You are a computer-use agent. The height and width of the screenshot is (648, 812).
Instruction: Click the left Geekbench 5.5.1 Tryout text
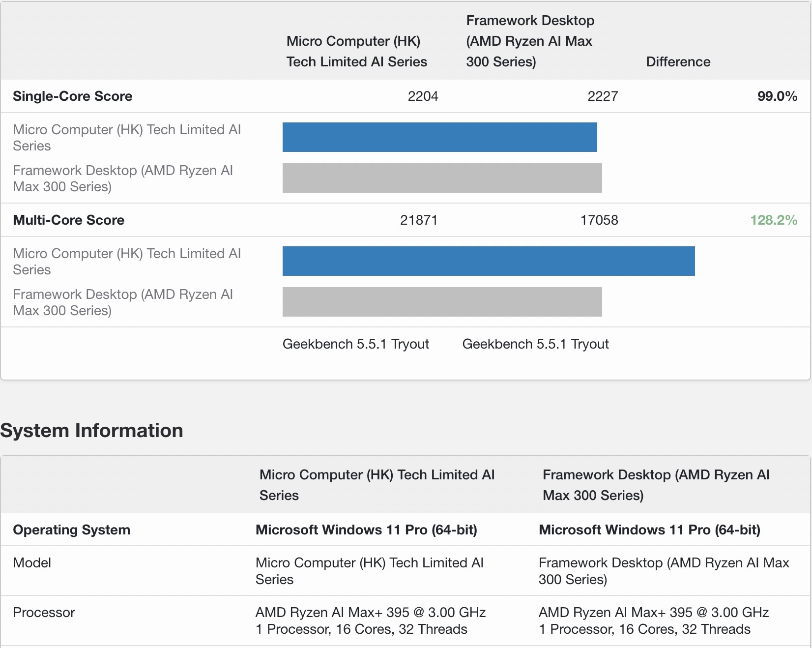[356, 344]
